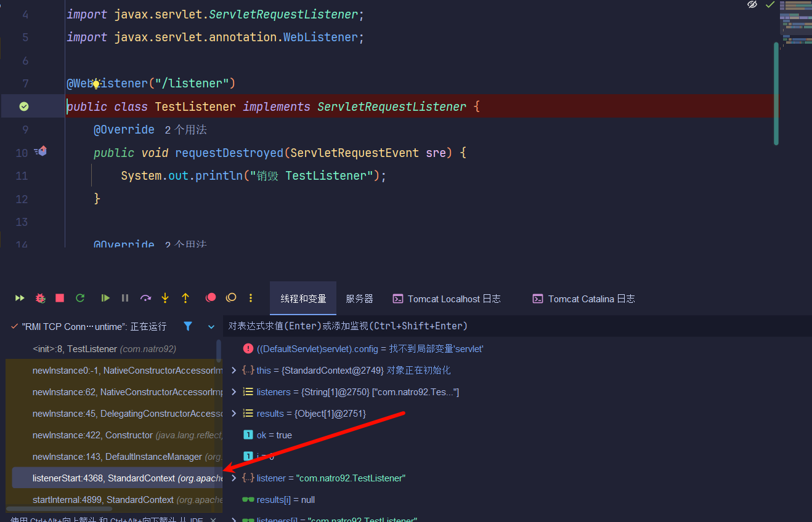Screen dimensions: 812x522
Task: Toggle the Mute Breakpoints icon
Action: pyautogui.click(x=231, y=298)
